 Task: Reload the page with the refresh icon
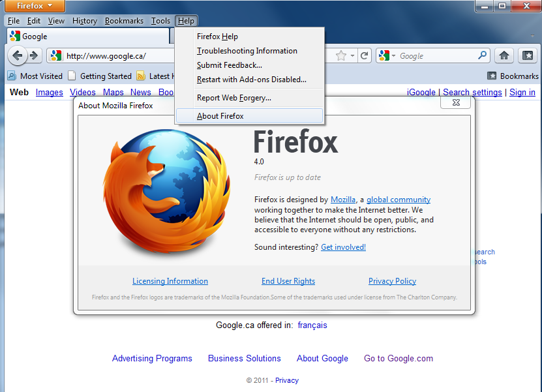pos(364,55)
